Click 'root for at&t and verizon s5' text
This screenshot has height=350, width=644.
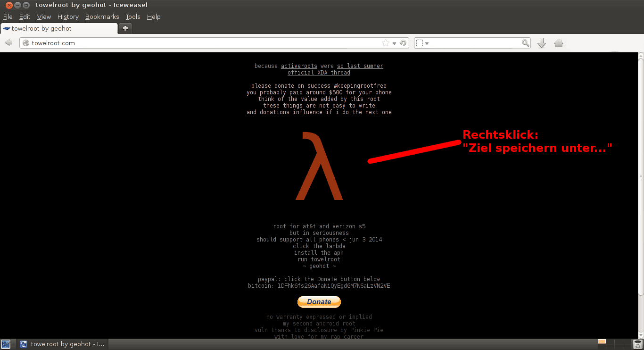pyautogui.click(x=319, y=226)
